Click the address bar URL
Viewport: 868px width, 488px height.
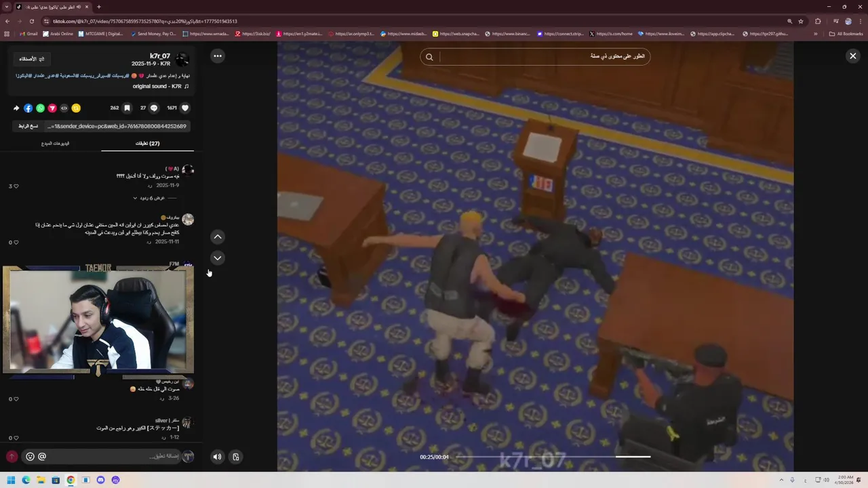click(x=145, y=21)
